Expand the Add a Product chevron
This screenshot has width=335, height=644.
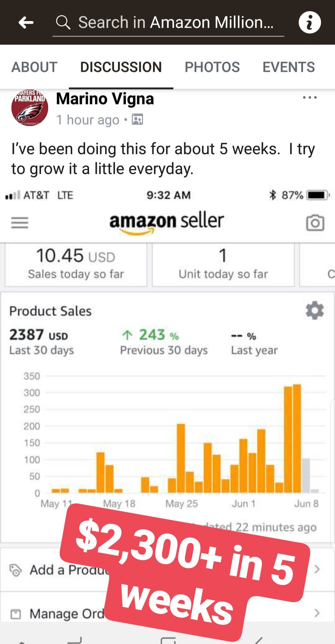pos(317,569)
